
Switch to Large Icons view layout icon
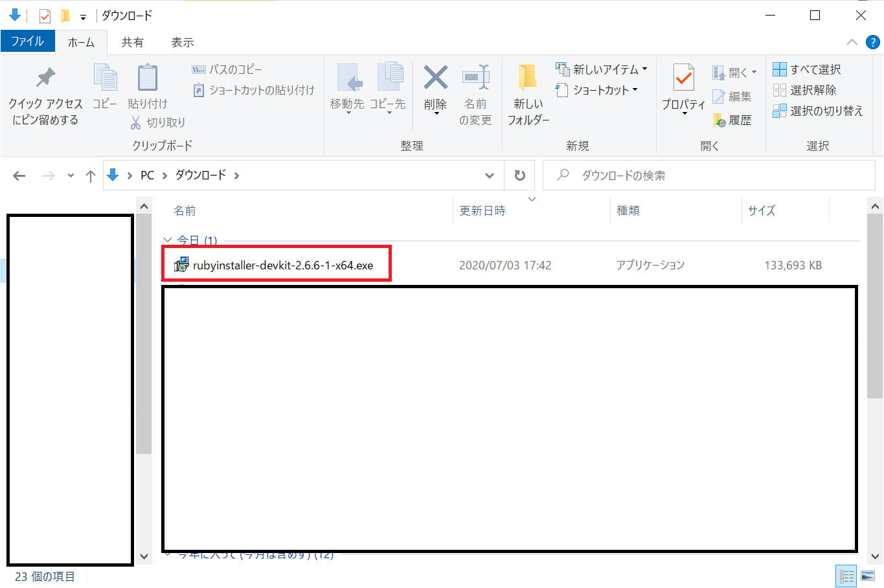[868, 576]
